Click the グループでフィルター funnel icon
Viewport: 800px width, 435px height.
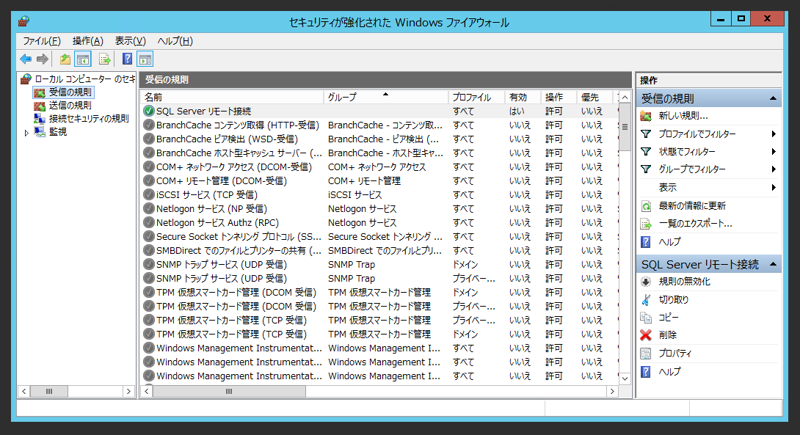pyautogui.click(x=646, y=169)
